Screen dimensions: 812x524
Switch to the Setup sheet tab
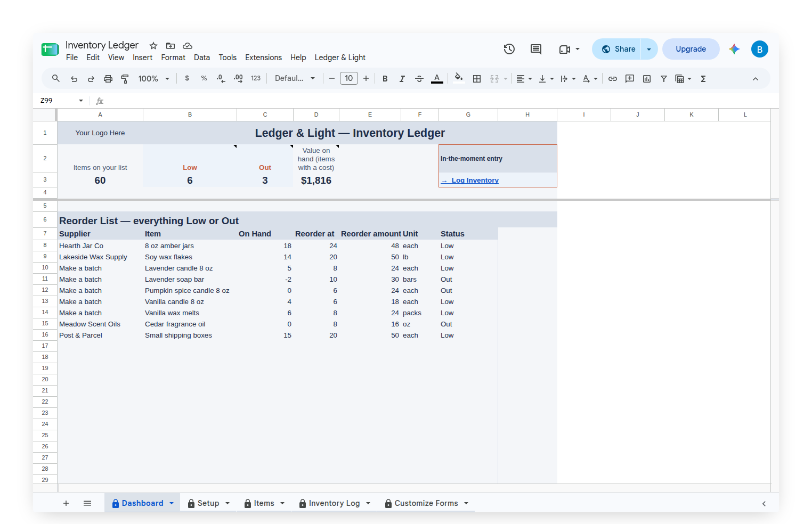point(208,503)
